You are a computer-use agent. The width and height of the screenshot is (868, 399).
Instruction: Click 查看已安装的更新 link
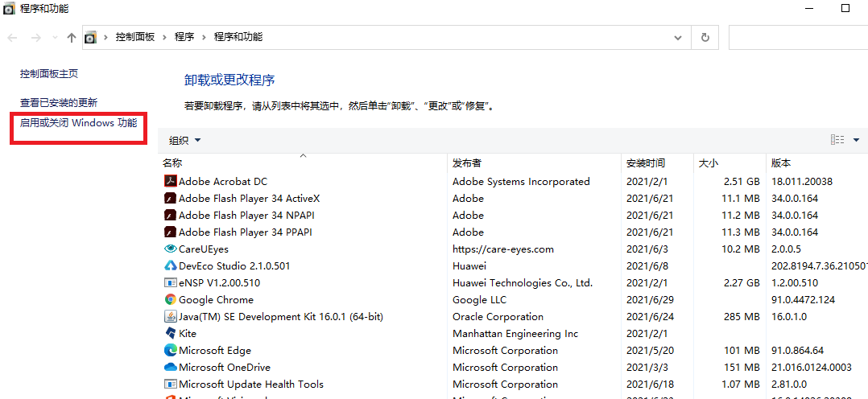pyautogui.click(x=59, y=103)
